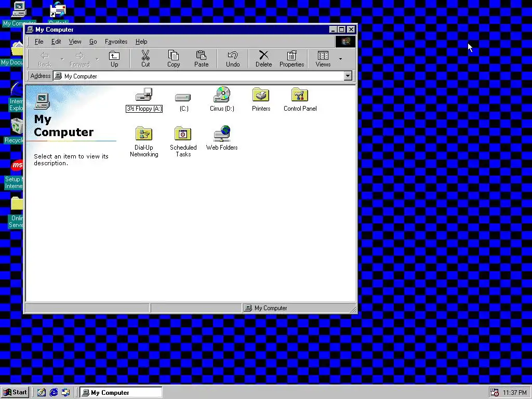
Task: Open Properties from the toolbar
Action: click(292, 59)
